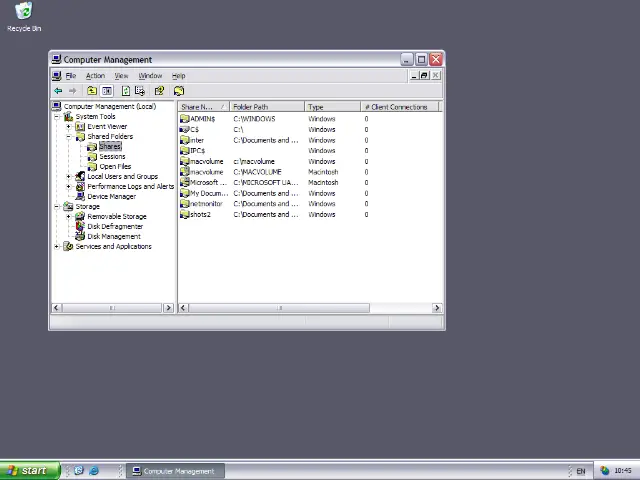Click the EN language indicator

(580, 471)
